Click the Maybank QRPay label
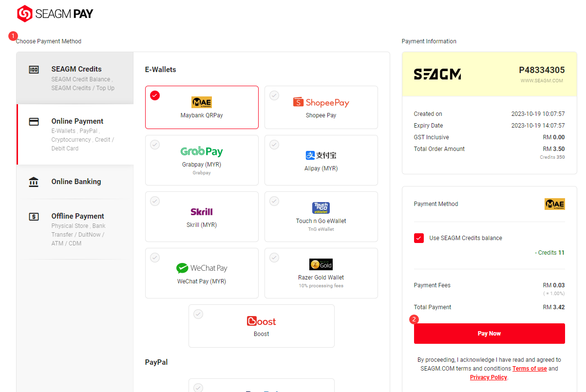The width and height of the screenshot is (586, 392). click(202, 115)
